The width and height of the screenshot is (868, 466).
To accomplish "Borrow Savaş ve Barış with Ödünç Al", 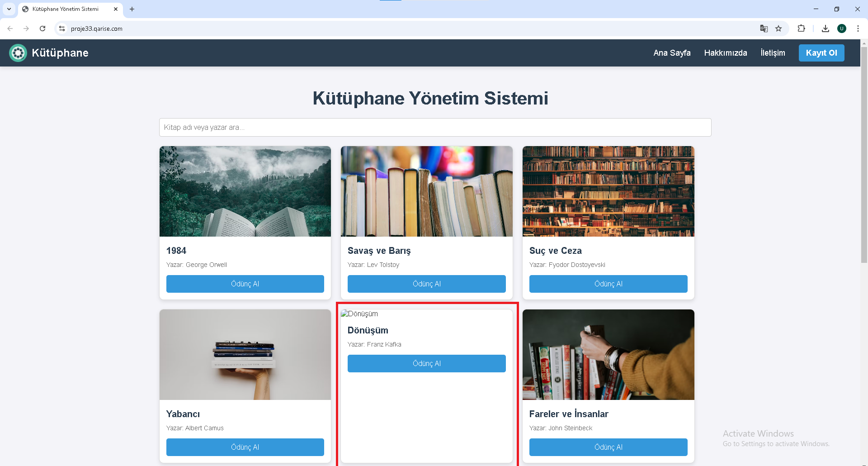I will point(426,284).
